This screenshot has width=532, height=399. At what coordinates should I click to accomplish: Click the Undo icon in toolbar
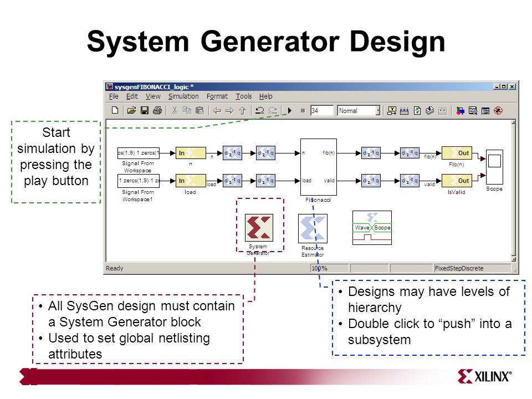point(260,110)
